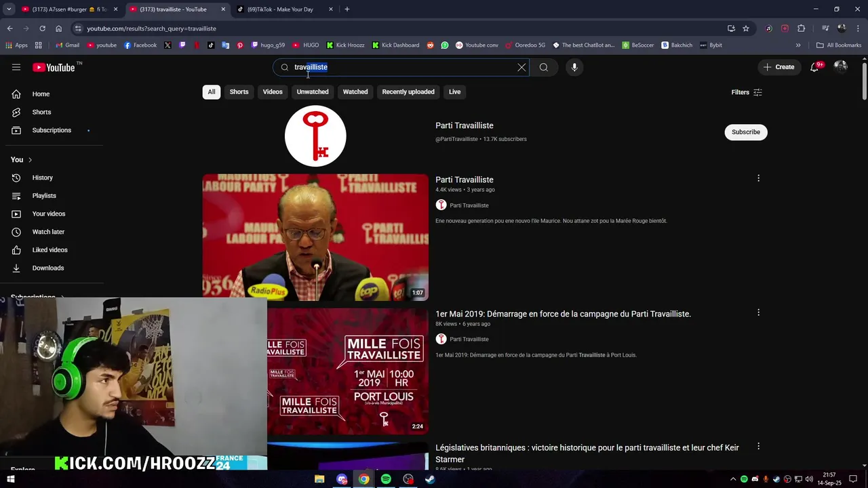868x488 pixels.
Task: Play the Mille Fois Travailliste thumbnail
Action: [348, 371]
